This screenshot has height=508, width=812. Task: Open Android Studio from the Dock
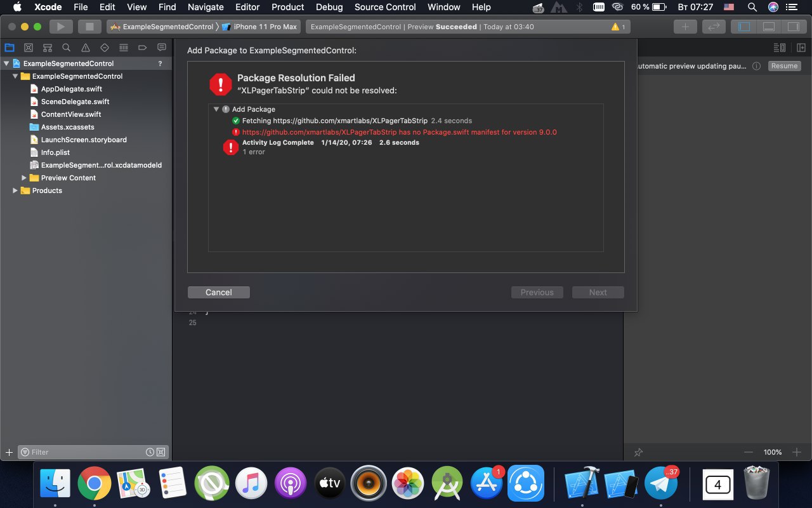pos(449,484)
